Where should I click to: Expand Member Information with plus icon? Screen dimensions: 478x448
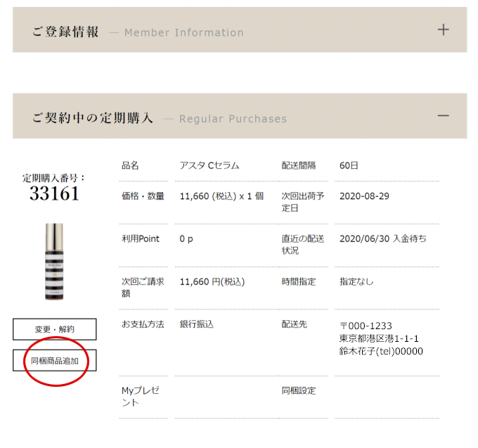click(443, 30)
